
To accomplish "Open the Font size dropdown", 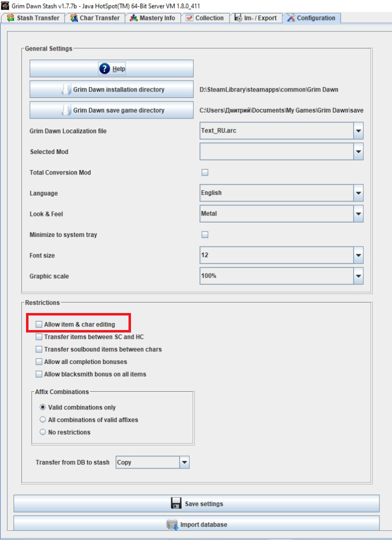I will pyautogui.click(x=358, y=255).
